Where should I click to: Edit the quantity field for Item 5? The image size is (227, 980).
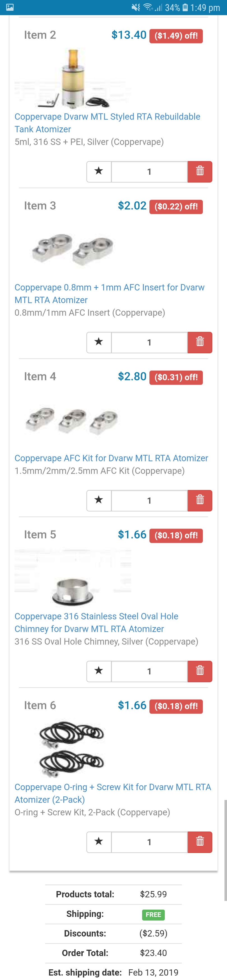149,671
